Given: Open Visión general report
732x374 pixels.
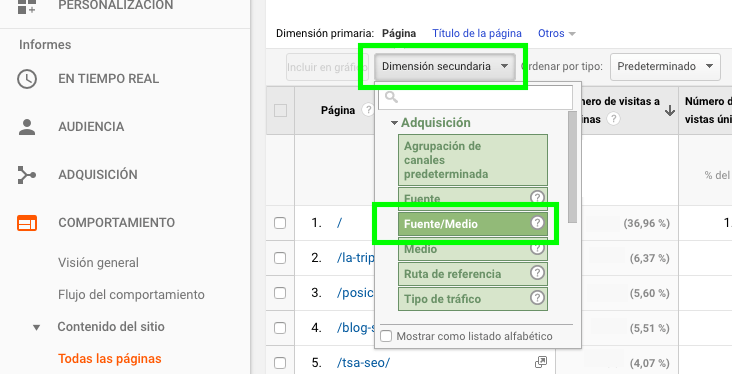Looking at the screenshot, I should coord(99,263).
